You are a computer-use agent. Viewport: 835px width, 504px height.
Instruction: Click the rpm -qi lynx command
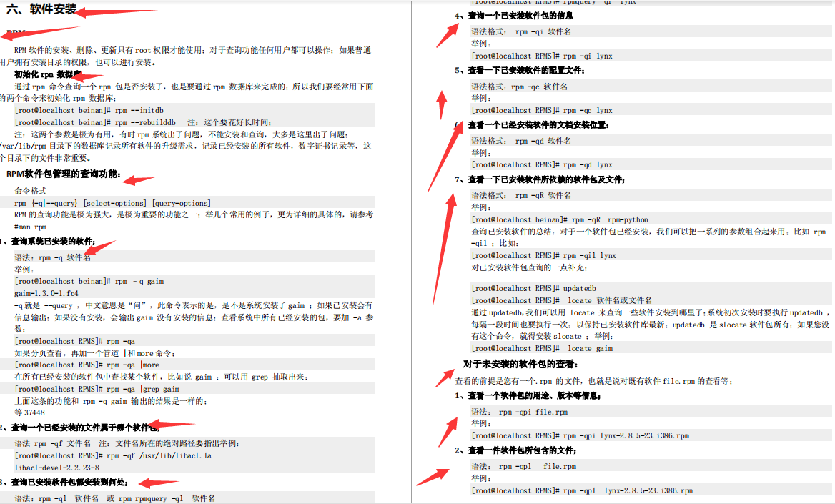(x=542, y=56)
